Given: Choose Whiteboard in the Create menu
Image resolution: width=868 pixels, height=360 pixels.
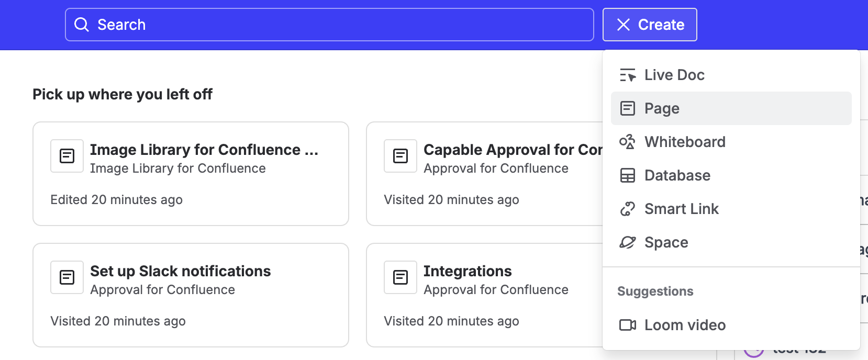Looking at the screenshot, I should pos(685,142).
